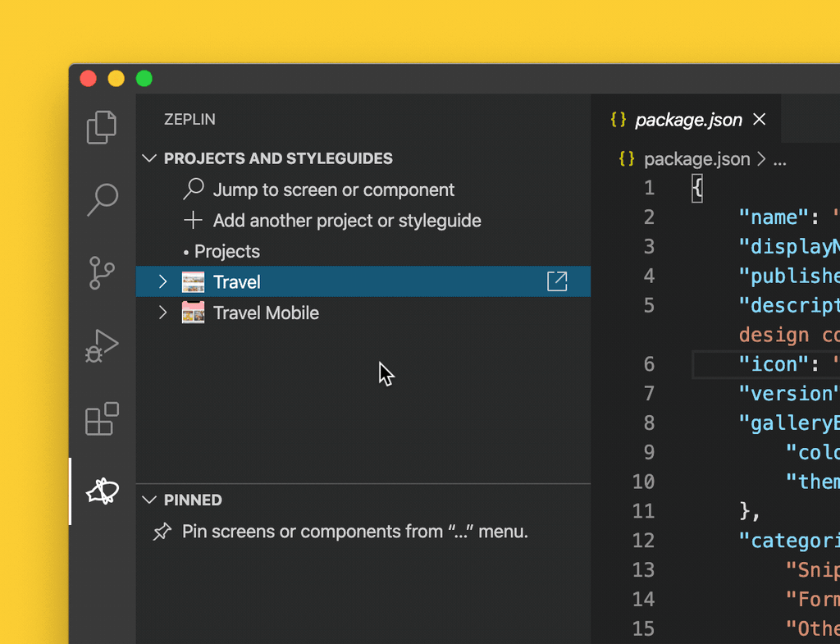The height and width of the screenshot is (644, 840).
Task: Open the Travel project externally in Zeplin
Action: point(557,281)
